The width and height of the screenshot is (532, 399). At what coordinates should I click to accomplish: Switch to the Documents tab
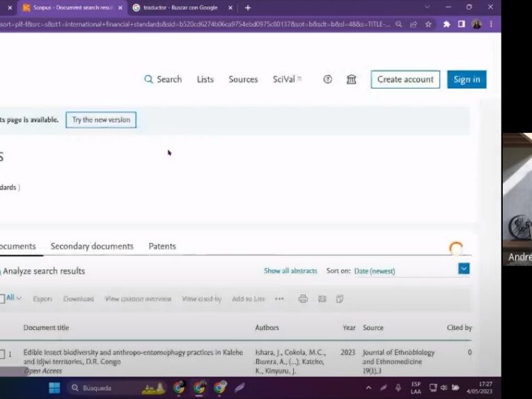click(x=17, y=247)
